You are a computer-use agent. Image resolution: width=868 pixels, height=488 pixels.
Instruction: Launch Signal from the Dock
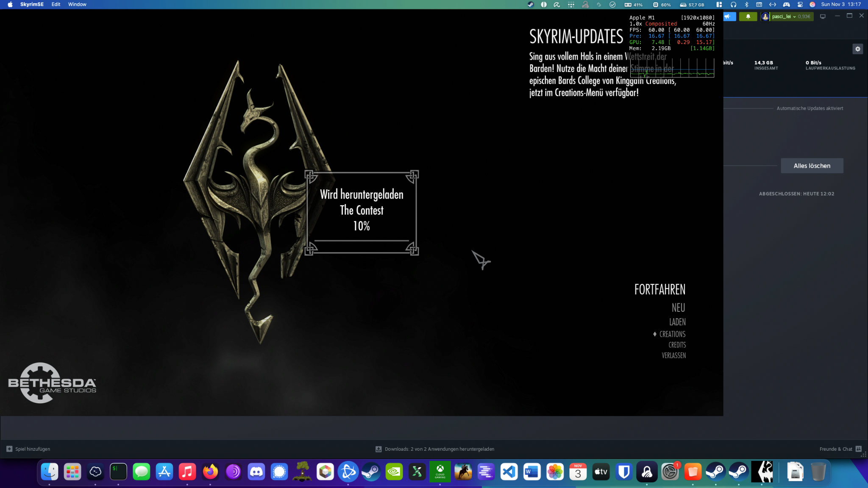tap(279, 471)
